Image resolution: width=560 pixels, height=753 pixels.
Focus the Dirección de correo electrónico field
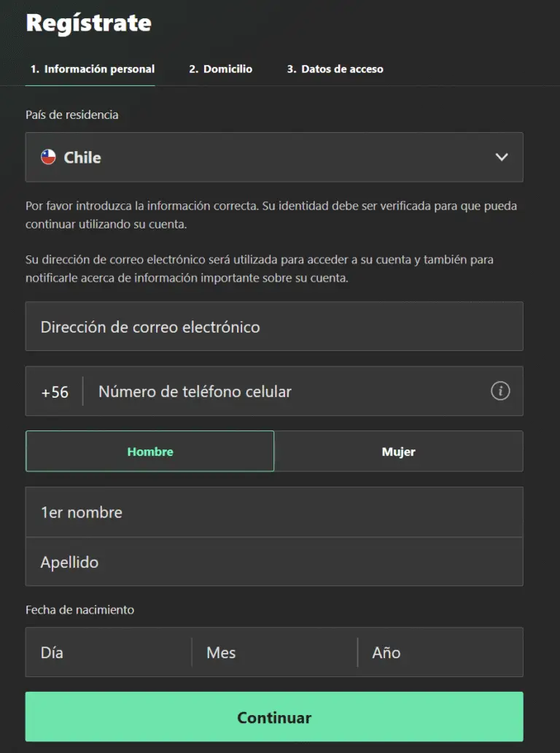273,327
